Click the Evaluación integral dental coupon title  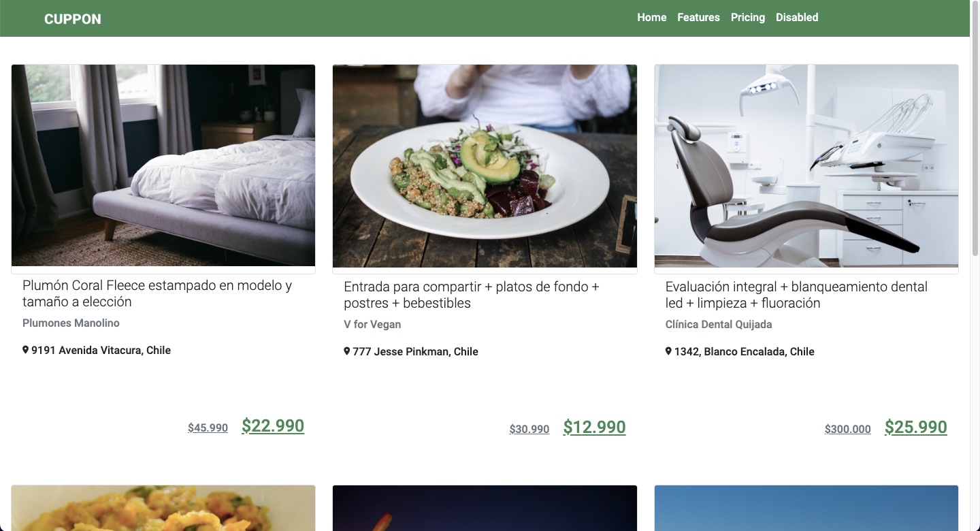pos(796,295)
